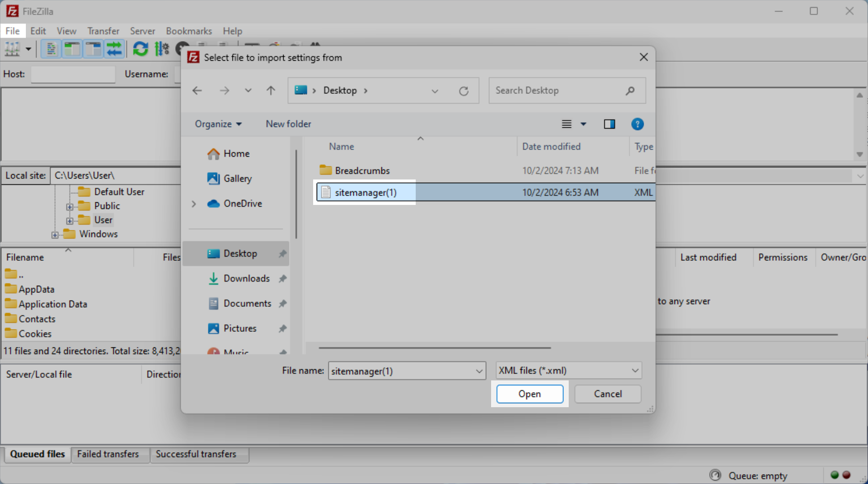Toggle the local directory tree view
This screenshot has height=484, width=868.
click(72, 49)
